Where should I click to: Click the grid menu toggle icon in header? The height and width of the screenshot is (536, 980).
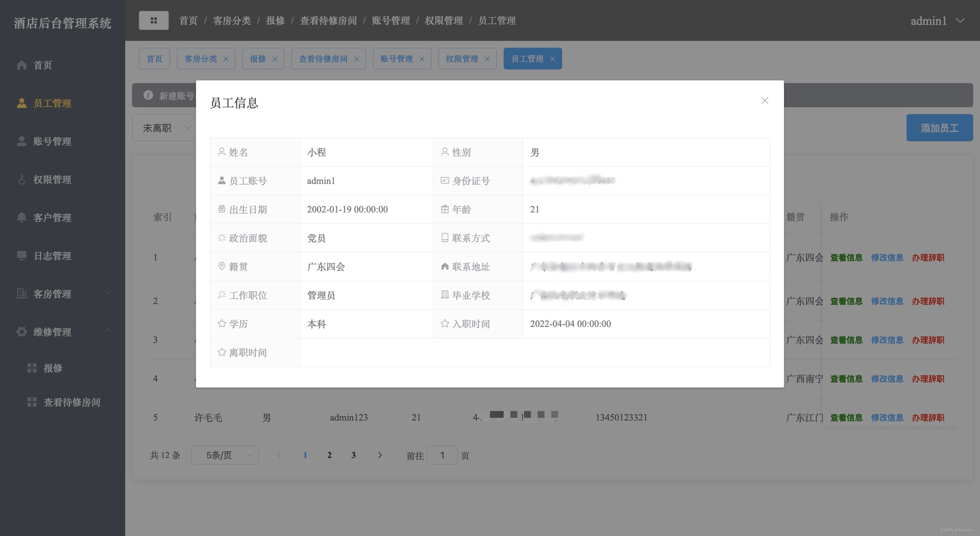click(x=153, y=20)
